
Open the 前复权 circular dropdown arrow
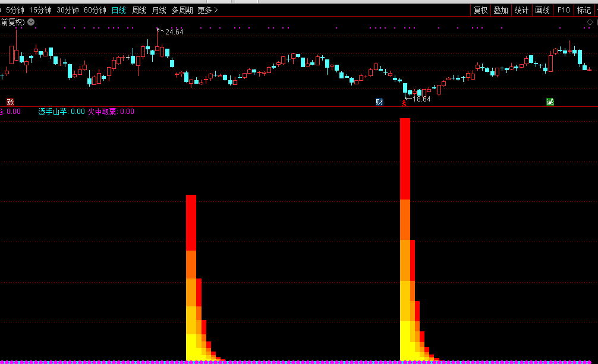[31, 22]
